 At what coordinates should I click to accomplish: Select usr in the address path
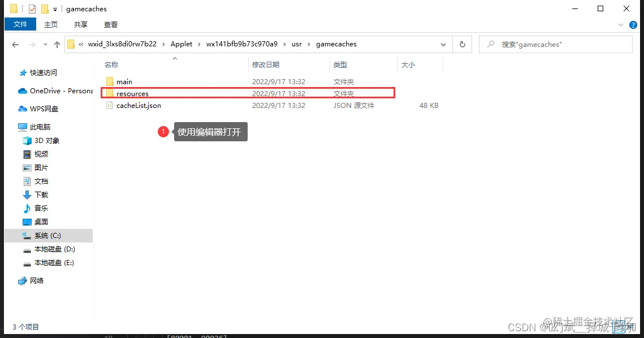[296, 44]
